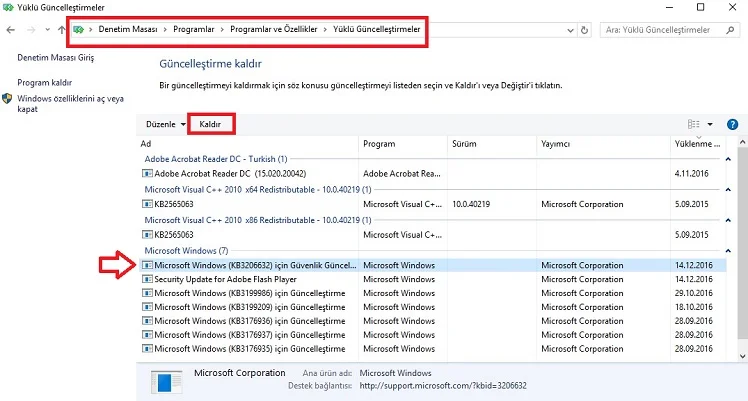Select Yüklü Güncelleştirmeler breadcrumb
Screen dimensions: 748x401
(376, 29)
